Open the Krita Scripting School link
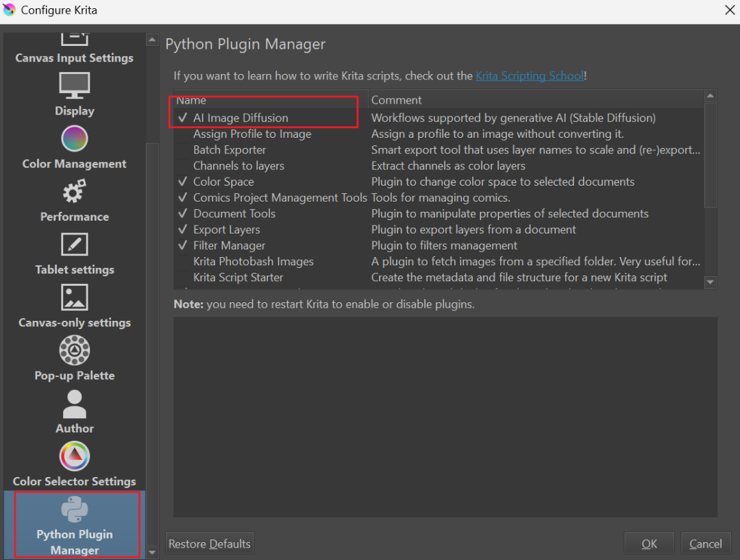 [530, 75]
